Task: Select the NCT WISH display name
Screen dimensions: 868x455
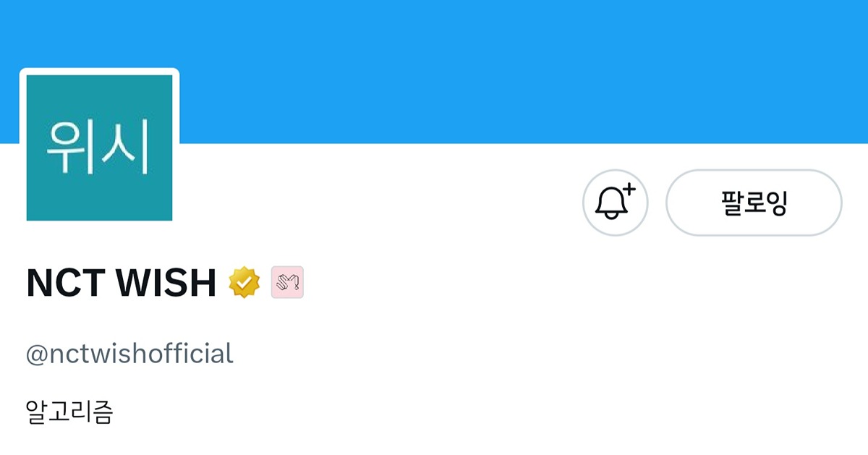Action: [121, 283]
